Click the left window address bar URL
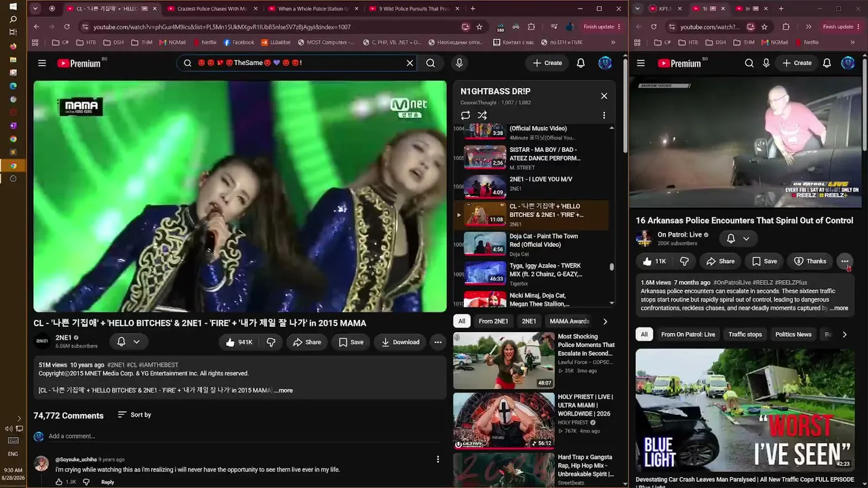The height and width of the screenshot is (488, 868). (222, 27)
